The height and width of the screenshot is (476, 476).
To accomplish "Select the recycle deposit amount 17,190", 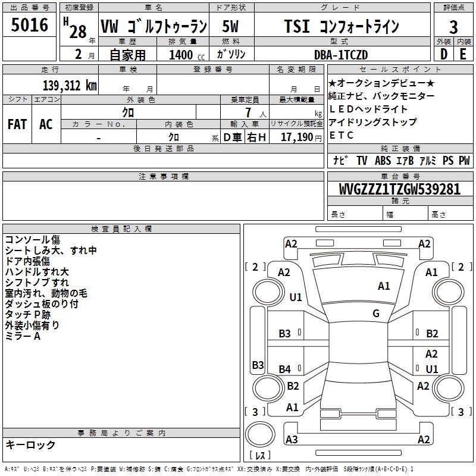I will pos(296,137).
